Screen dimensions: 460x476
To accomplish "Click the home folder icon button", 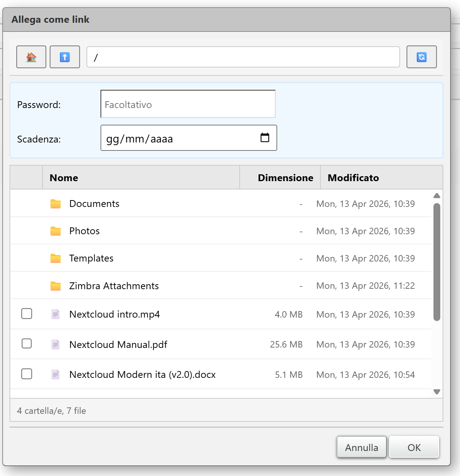I will pos(31,57).
